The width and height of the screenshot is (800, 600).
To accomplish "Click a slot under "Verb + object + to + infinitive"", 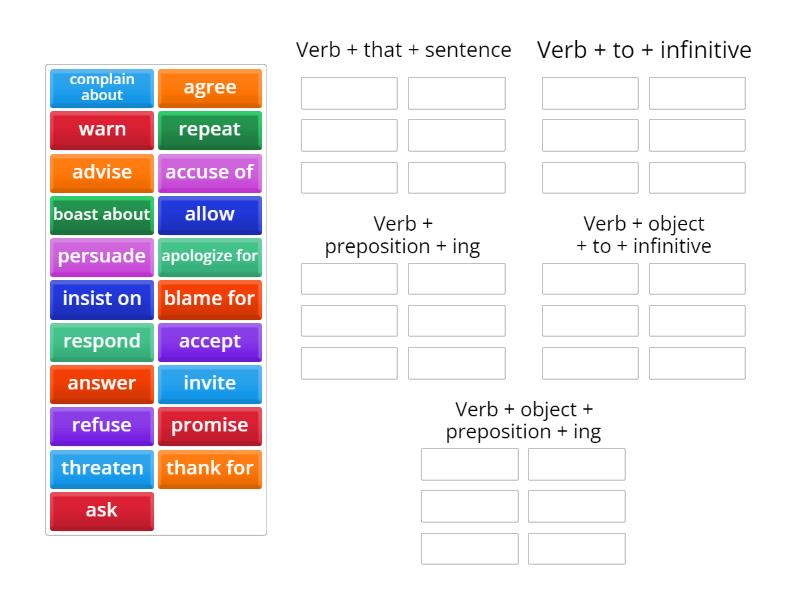I will coord(589,279).
